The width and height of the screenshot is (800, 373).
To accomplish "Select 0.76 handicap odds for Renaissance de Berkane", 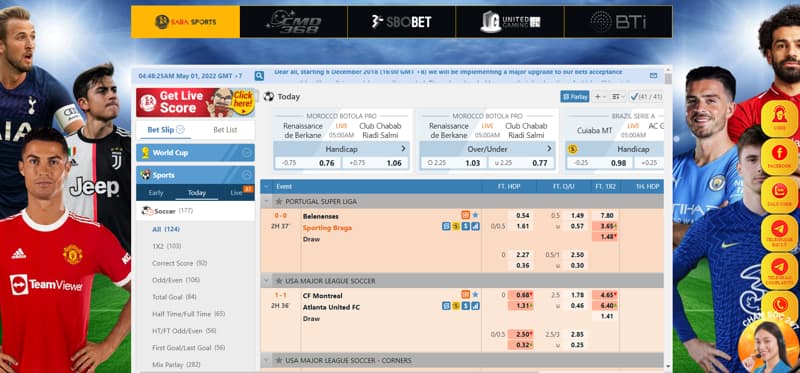I will (x=327, y=163).
